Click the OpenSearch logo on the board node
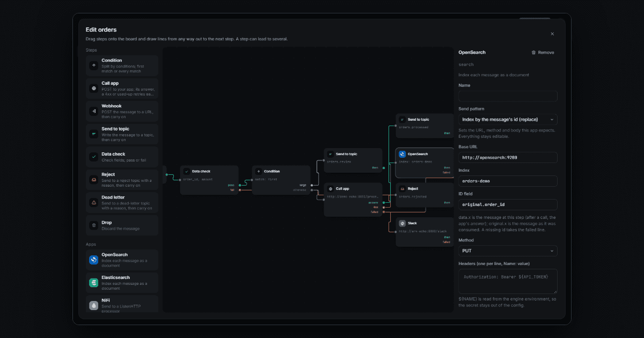This screenshot has width=644, height=338. (402, 154)
